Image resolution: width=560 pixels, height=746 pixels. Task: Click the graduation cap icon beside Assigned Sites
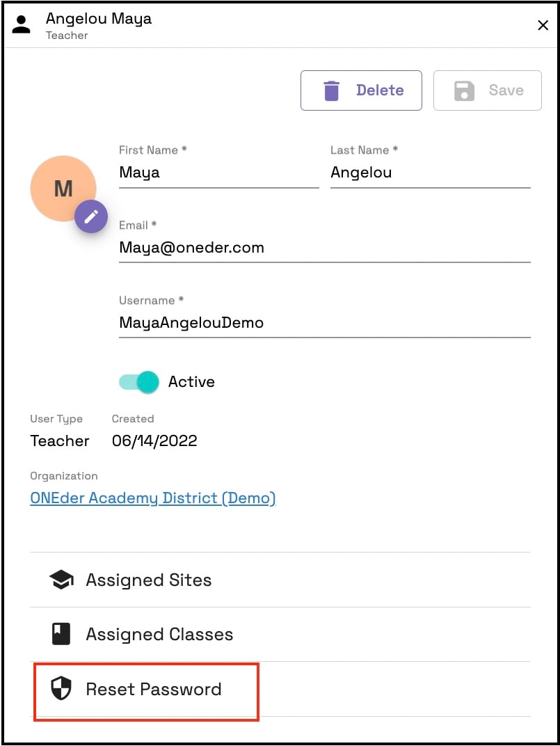(x=61, y=579)
